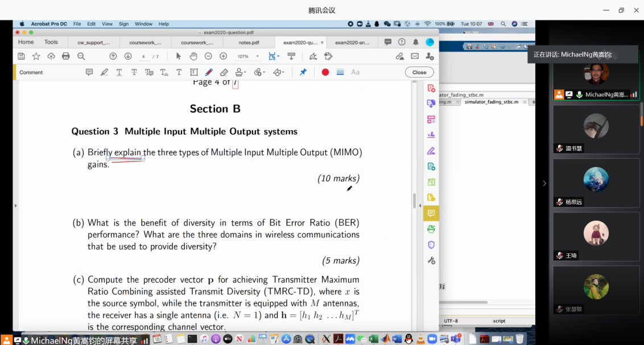Open the Window menu
This screenshot has height=345, width=644.
pyautogui.click(x=143, y=24)
